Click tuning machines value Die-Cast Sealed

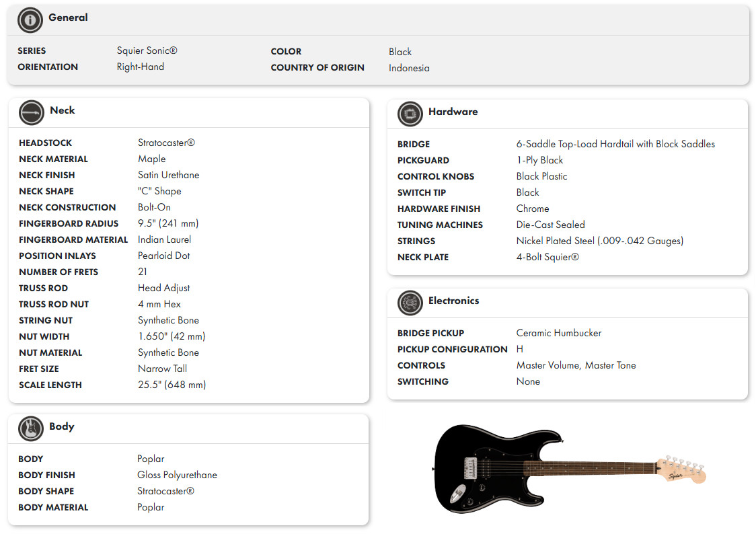click(x=551, y=225)
